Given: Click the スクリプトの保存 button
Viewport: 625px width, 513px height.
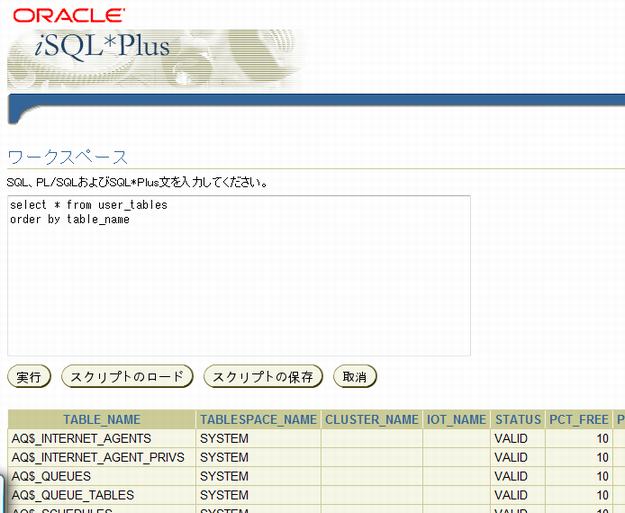Looking at the screenshot, I should pyautogui.click(x=263, y=377).
